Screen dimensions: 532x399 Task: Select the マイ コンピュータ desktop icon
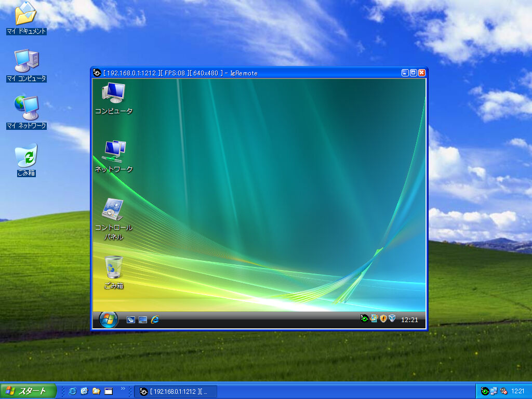[x=26, y=65]
